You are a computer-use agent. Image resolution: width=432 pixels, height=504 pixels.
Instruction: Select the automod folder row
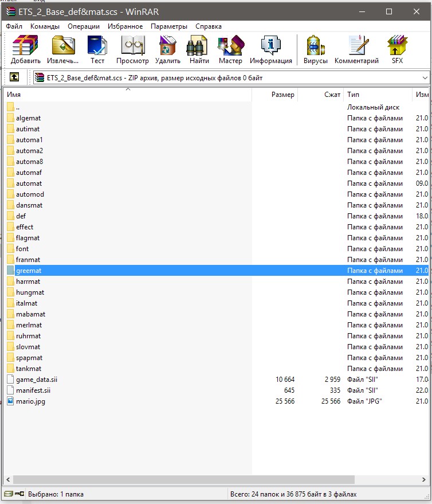click(217, 194)
